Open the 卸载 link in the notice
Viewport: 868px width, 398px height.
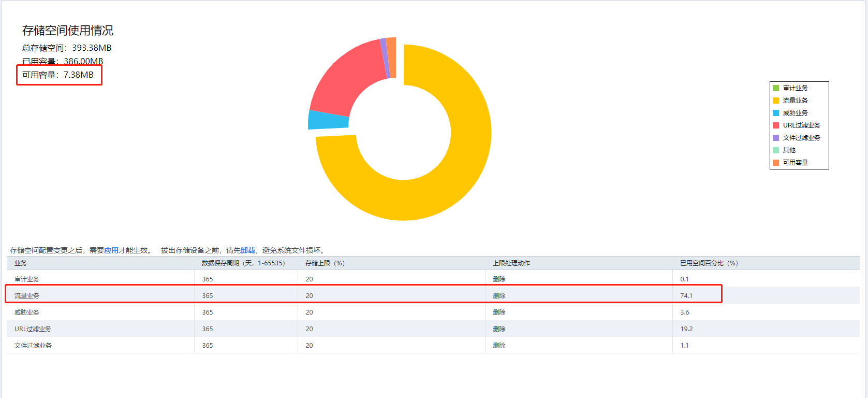click(248, 250)
